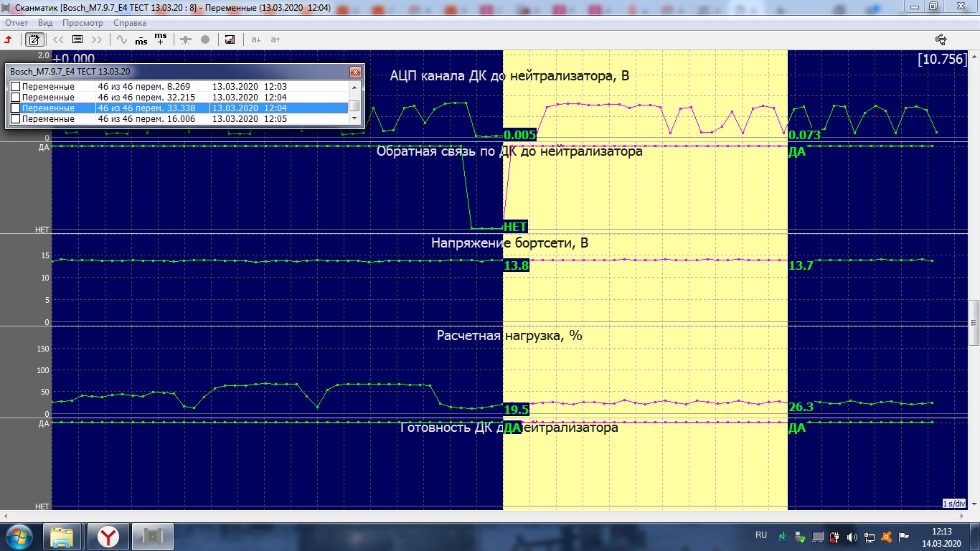Click the recordings list scroll up arrow
980x551 pixels.
(x=354, y=86)
